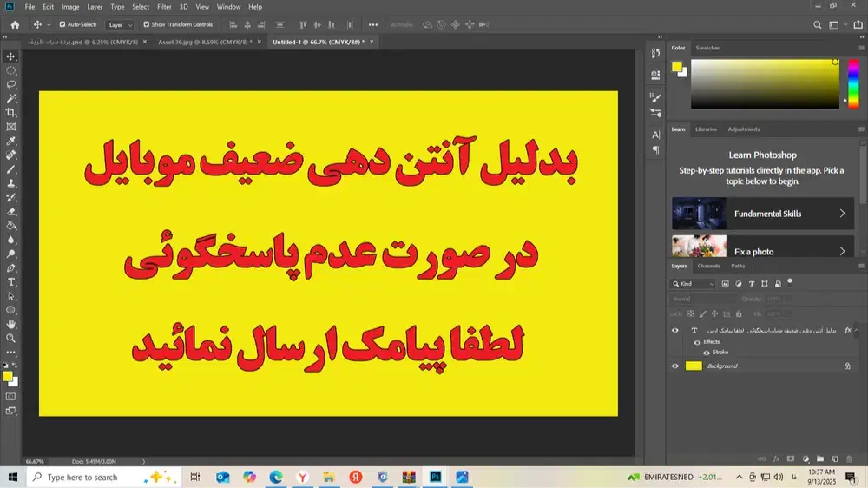
Task: Open the Filter menu
Action: point(164,7)
